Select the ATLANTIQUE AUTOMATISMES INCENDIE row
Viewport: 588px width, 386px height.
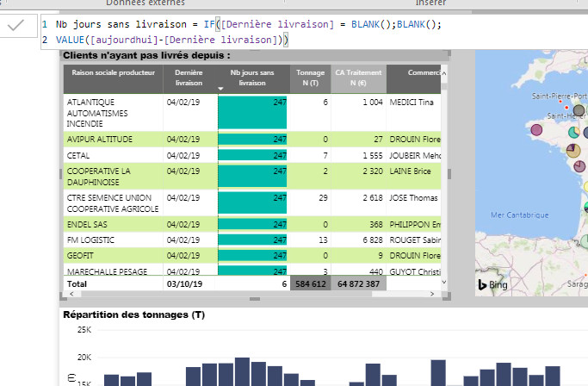[252, 113]
